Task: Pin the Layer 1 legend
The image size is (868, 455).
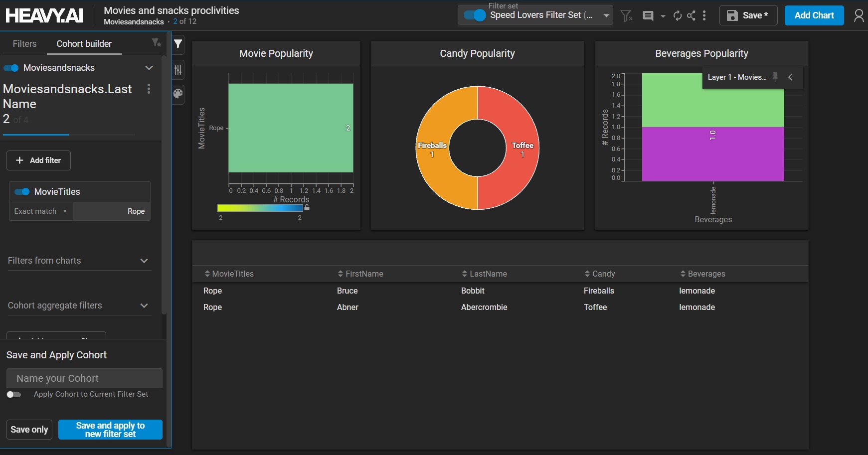Action: point(775,77)
